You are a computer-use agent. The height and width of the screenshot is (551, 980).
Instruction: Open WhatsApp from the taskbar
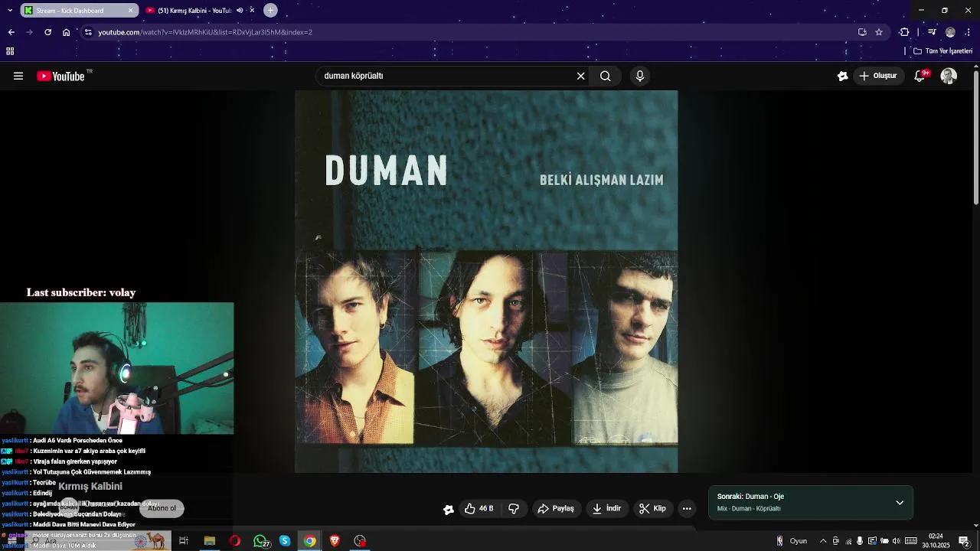point(260,541)
